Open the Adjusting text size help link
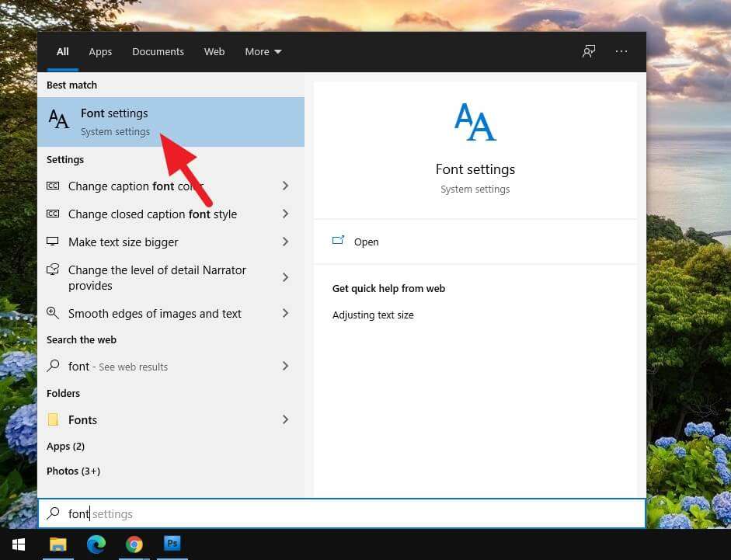The width and height of the screenshot is (731, 560). coord(374,315)
